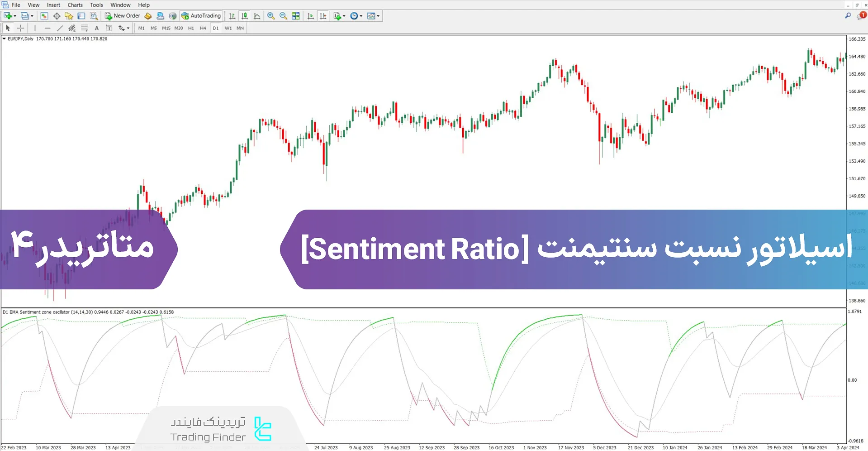This screenshot has height=451, width=868.
Task: Toggle chart shift mode
Action: click(x=324, y=15)
